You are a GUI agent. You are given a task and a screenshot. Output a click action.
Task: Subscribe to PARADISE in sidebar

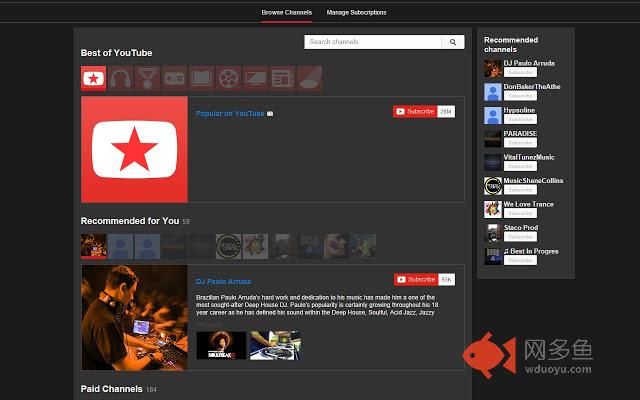[x=520, y=143]
